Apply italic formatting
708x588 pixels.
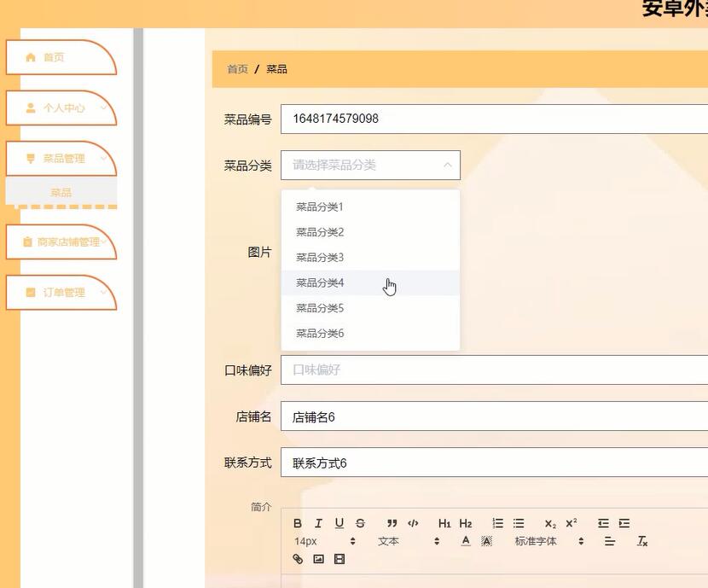(x=318, y=523)
